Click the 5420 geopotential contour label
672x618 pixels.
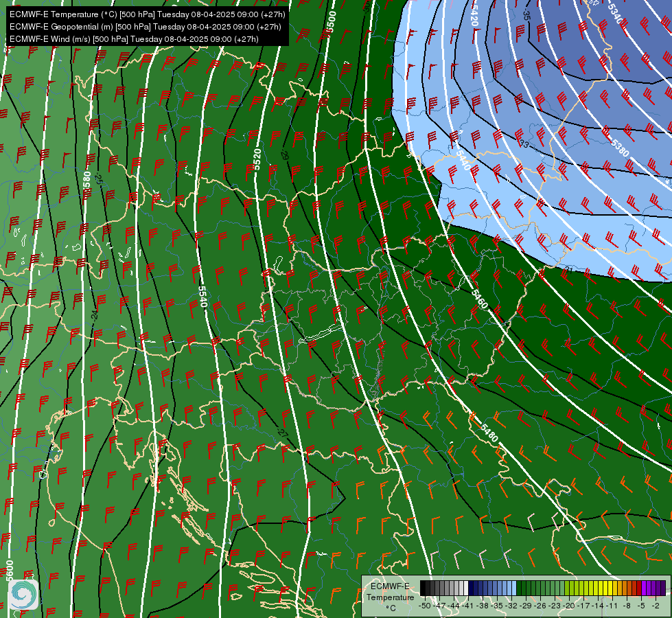(474, 14)
